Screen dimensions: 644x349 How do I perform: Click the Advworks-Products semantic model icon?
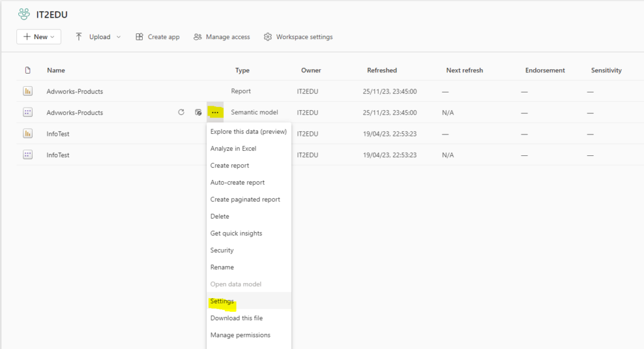28,113
